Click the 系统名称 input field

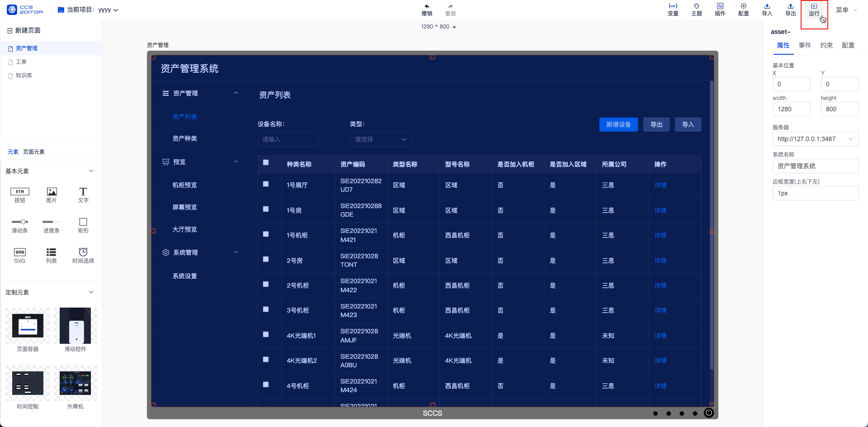point(816,166)
